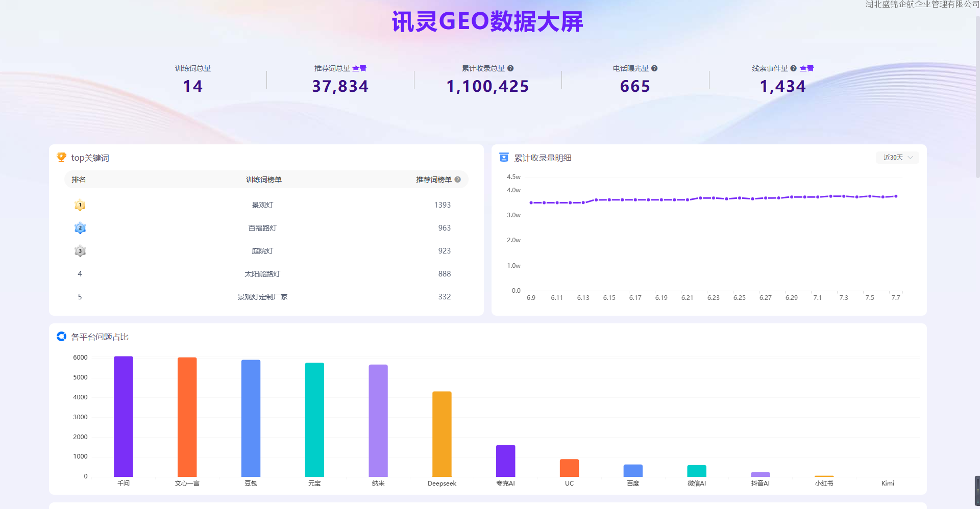Screen dimensions: 980x509
Task: Click the 电话曝光量 value 665
Action: [x=635, y=86]
